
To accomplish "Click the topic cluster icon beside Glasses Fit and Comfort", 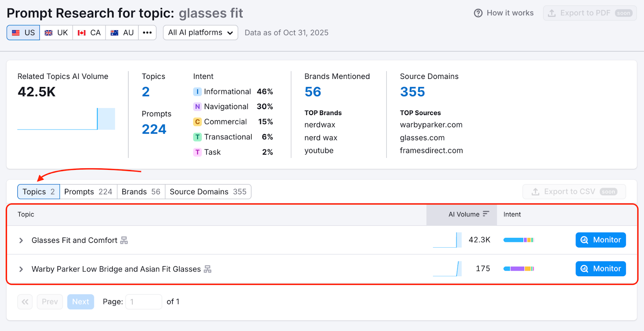I will coord(124,240).
